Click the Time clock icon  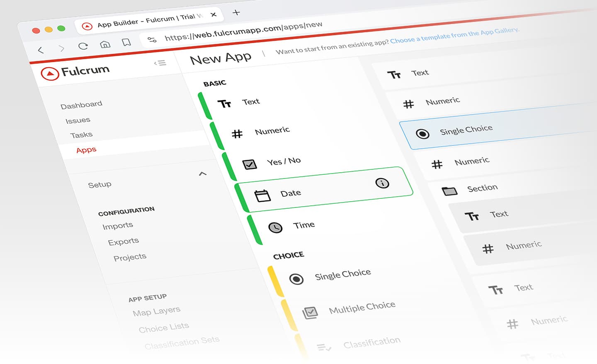point(275,227)
